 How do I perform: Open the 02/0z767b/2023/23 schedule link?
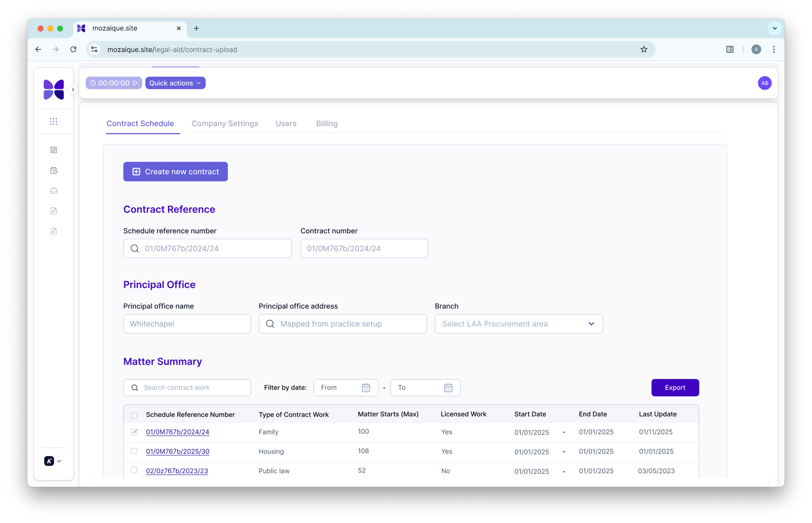point(177,471)
